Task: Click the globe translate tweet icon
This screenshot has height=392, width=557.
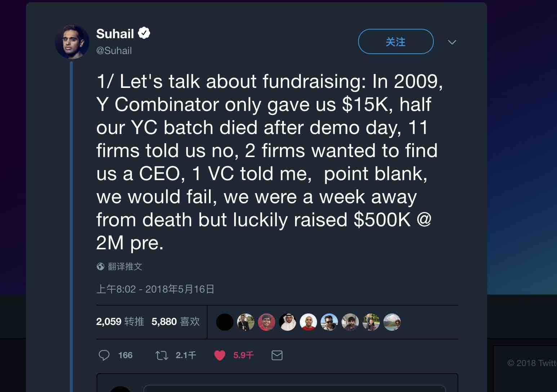Action: pos(101,267)
